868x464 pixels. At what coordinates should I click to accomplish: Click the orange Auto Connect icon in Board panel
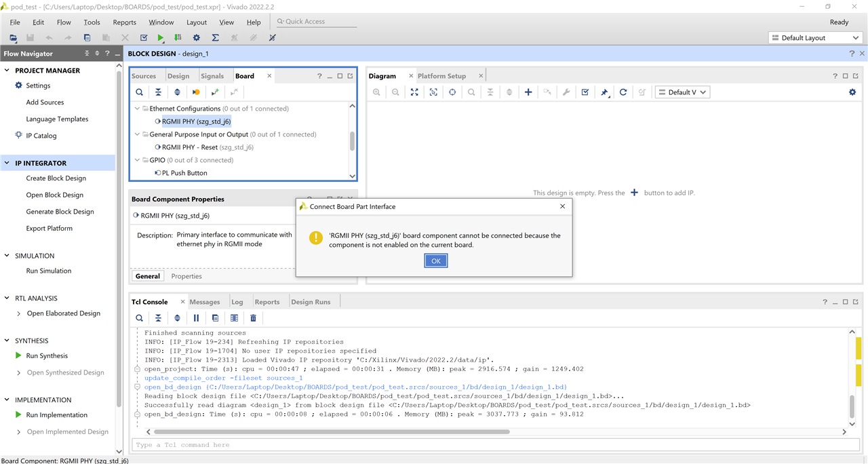coord(196,92)
